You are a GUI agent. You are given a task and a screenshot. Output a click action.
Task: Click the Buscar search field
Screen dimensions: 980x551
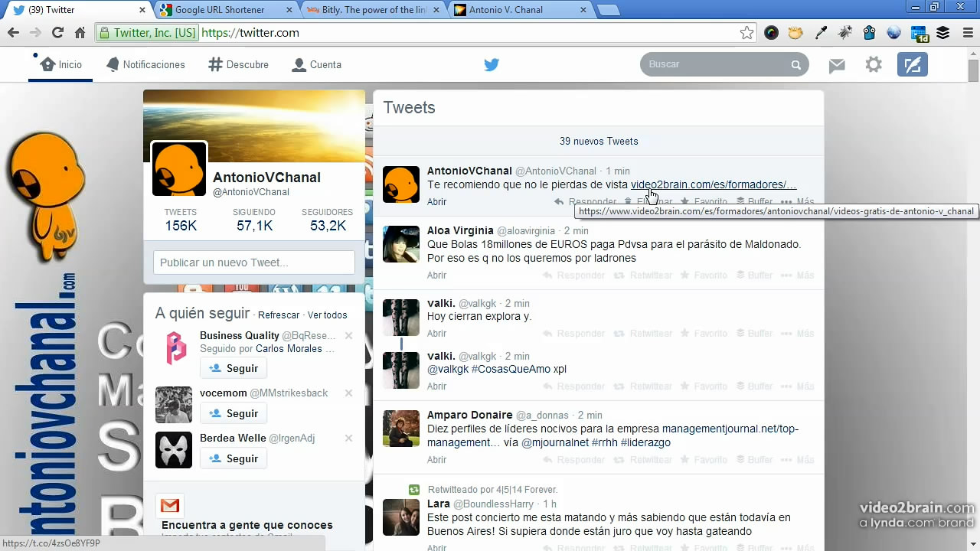(724, 64)
